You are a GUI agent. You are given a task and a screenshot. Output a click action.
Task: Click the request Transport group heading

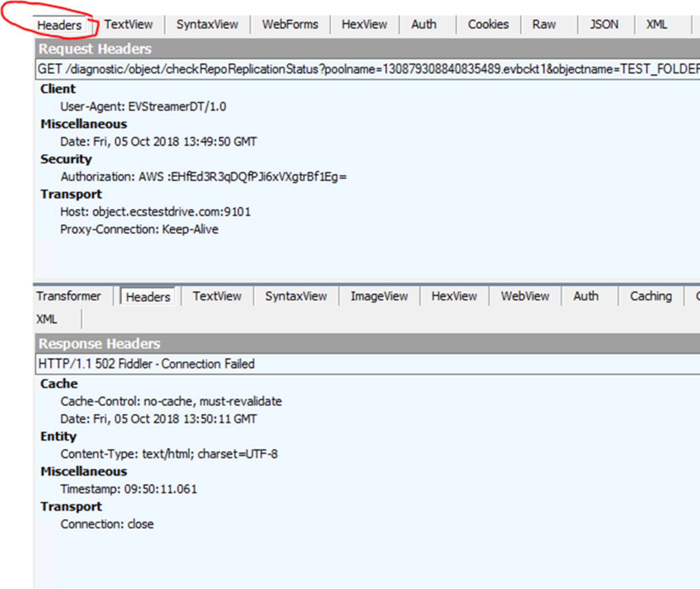[71, 194]
